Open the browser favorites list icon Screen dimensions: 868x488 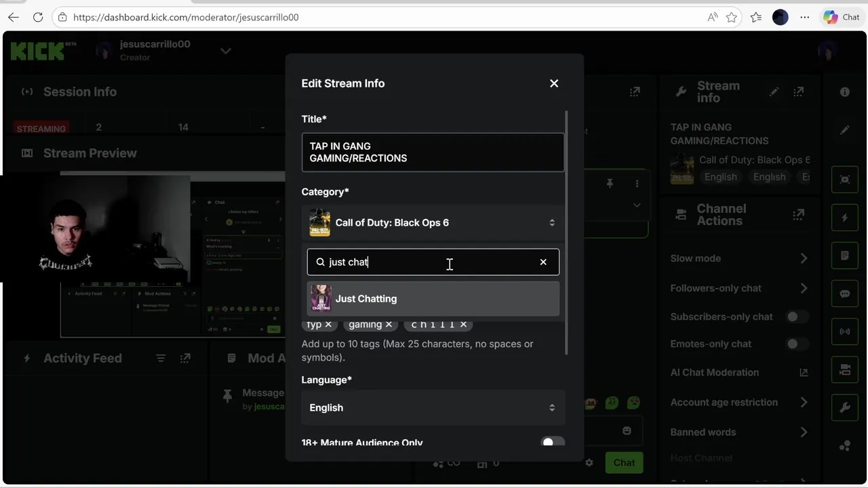[756, 17]
